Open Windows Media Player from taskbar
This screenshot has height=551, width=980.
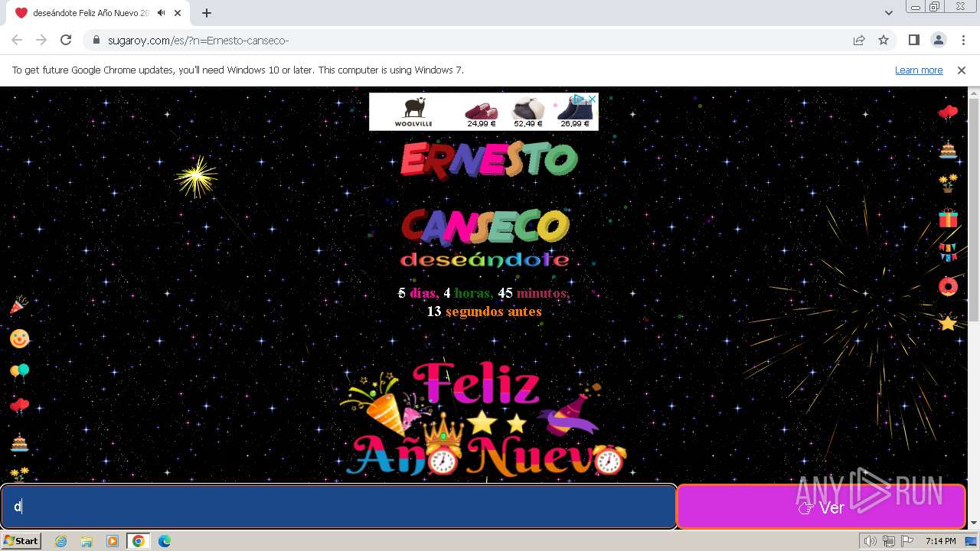(x=113, y=541)
